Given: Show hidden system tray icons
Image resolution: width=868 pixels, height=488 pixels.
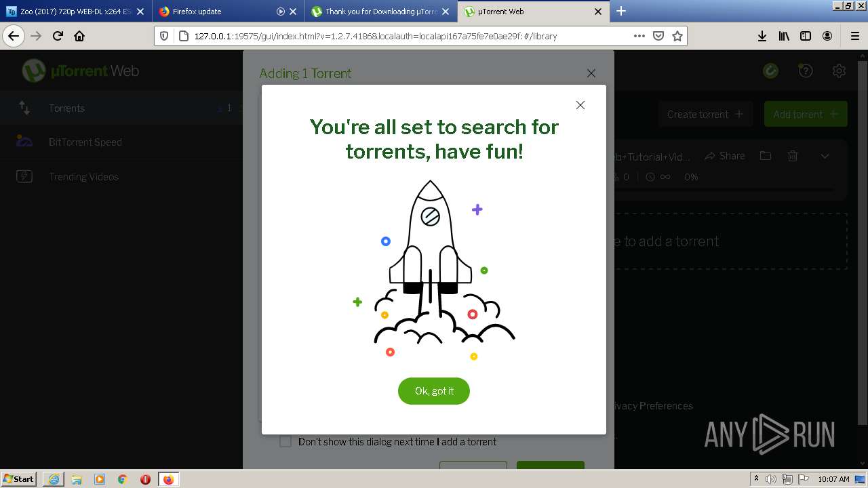Looking at the screenshot, I should point(756,479).
